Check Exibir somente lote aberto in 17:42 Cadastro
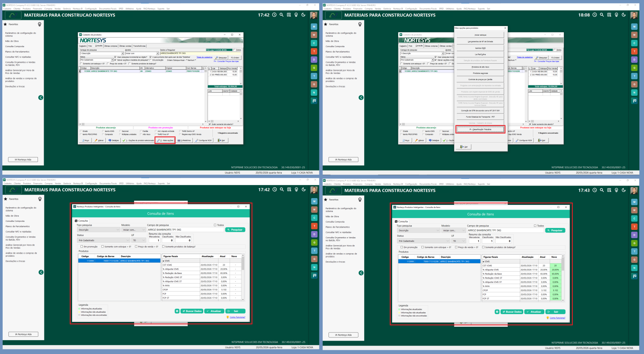Viewport: 644px width, 354px height. pyautogui.click(x=209, y=124)
